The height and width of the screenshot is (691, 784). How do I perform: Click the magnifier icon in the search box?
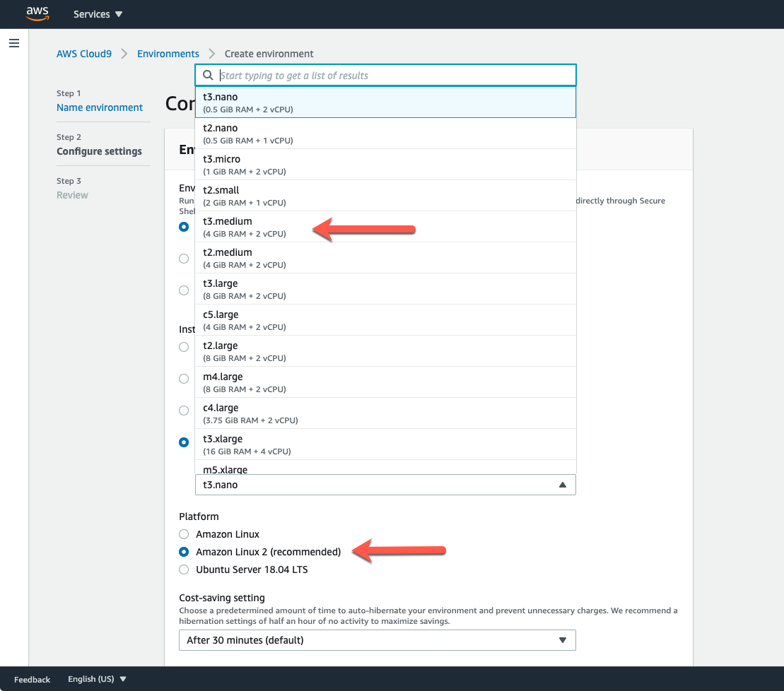coord(208,76)
